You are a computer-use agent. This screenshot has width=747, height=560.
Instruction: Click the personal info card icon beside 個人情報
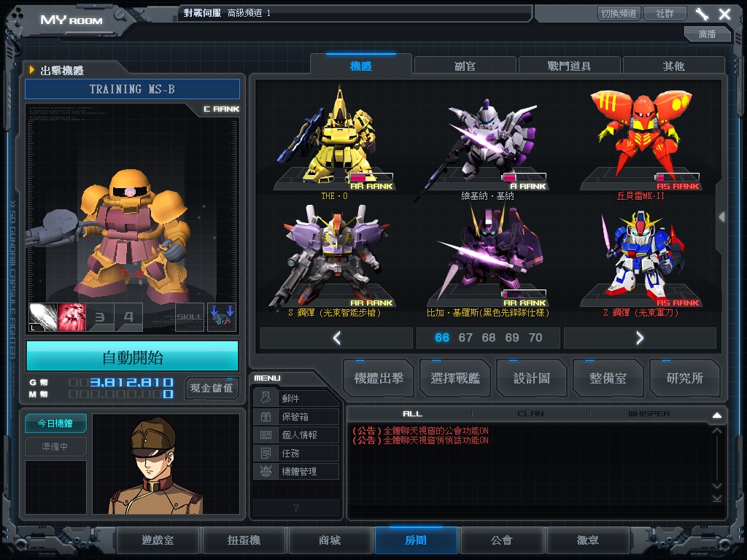[266, 435]
